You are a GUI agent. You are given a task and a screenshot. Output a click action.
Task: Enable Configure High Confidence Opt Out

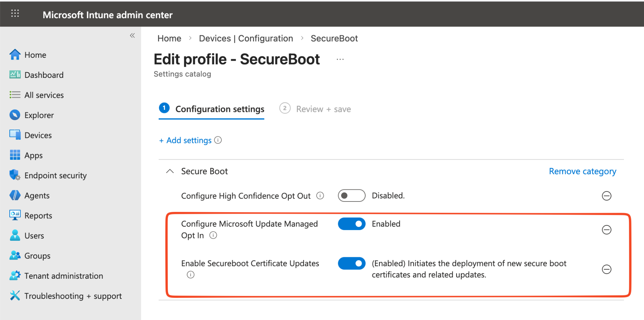tap(352, 195)
